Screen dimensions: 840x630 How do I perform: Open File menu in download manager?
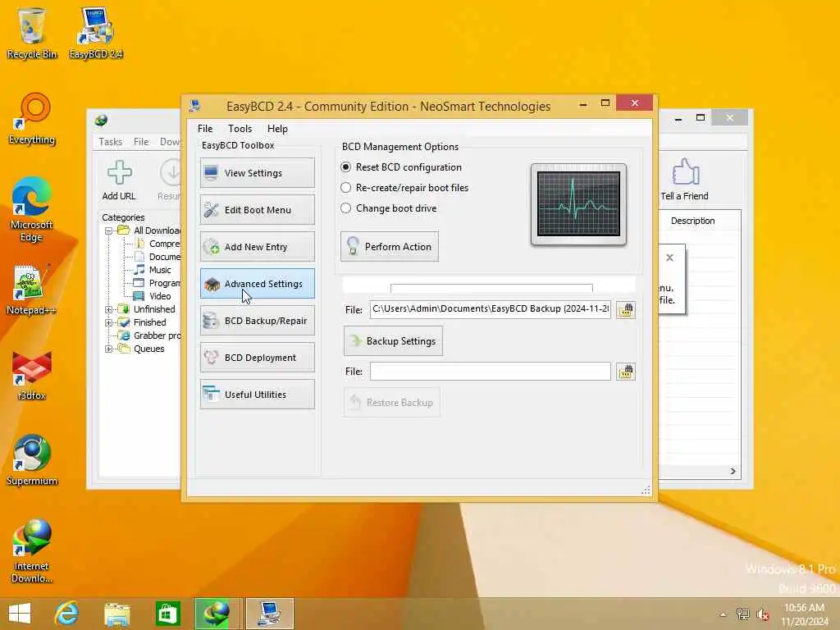[x=141, y=141]
